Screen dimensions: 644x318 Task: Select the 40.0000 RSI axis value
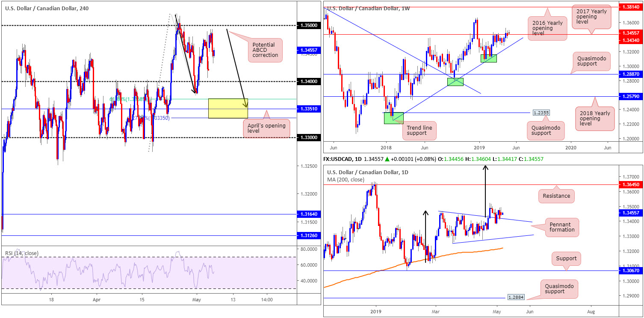pyautogui.click(x=308, y=281)
